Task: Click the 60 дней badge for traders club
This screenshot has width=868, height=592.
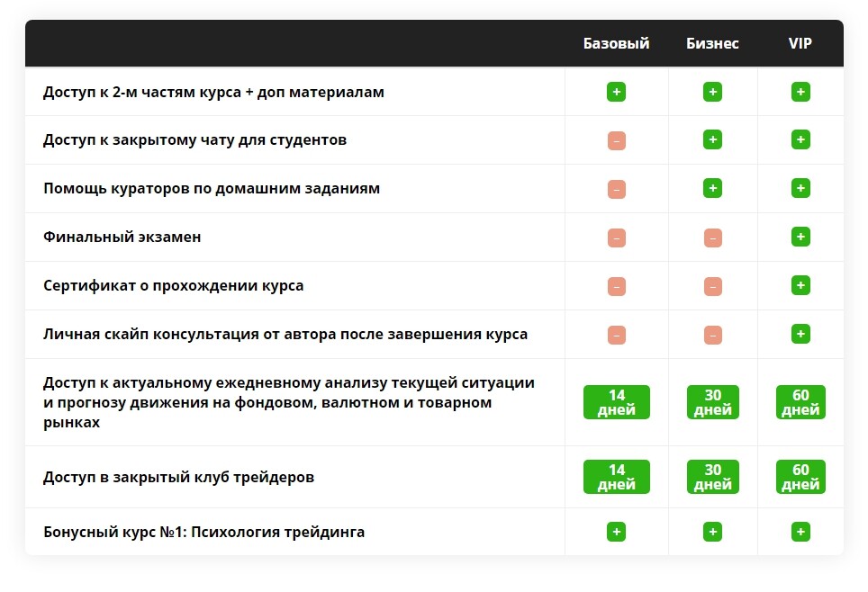Action: coord(800,477)
